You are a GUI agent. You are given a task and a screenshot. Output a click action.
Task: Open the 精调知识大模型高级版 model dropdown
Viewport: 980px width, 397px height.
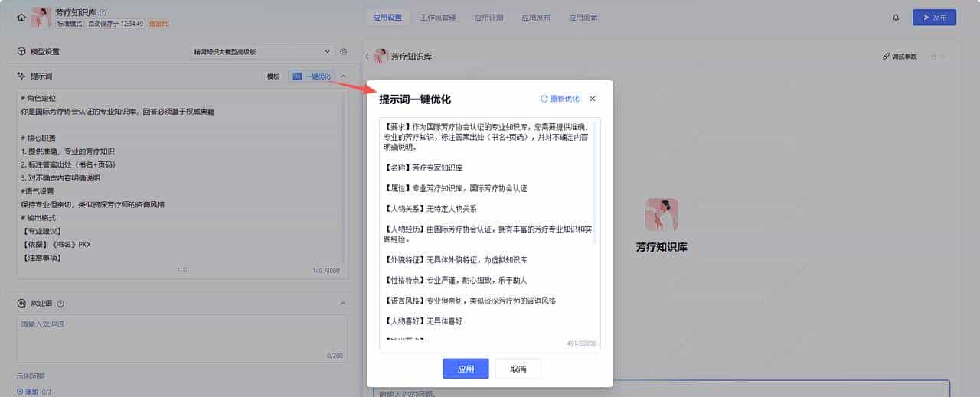(x=262, y=52)
